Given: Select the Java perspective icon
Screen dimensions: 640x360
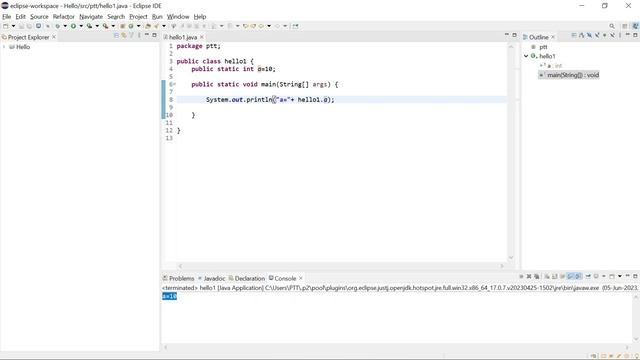Looking at the screenshot, I should tap(636, 26).
